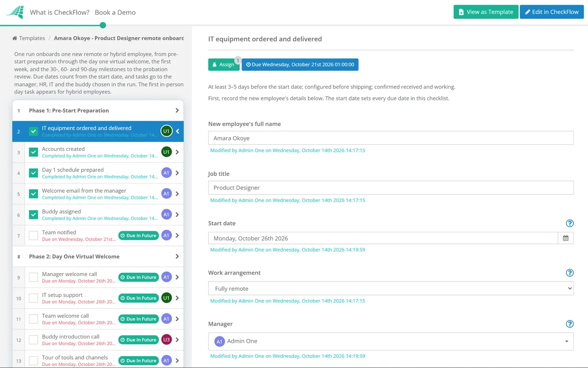
Task: Collapse the IT equipment task with left chevron
Action: pos(178,132)
